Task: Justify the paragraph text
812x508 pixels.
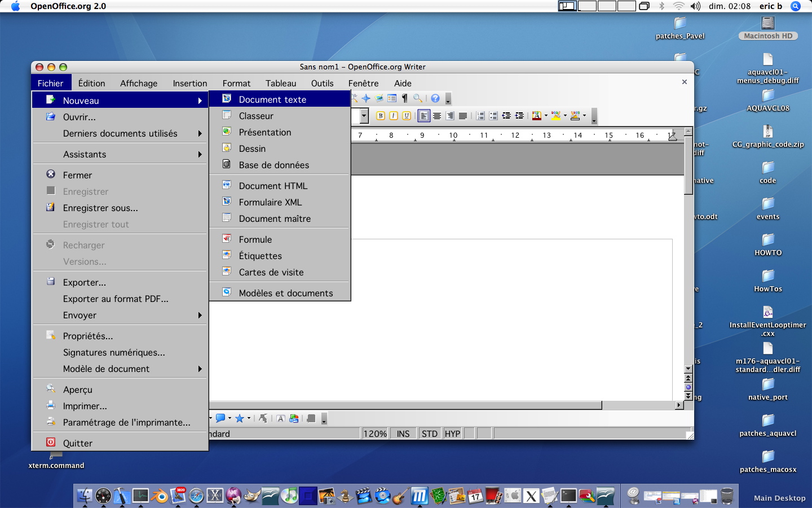Action: 463,116
